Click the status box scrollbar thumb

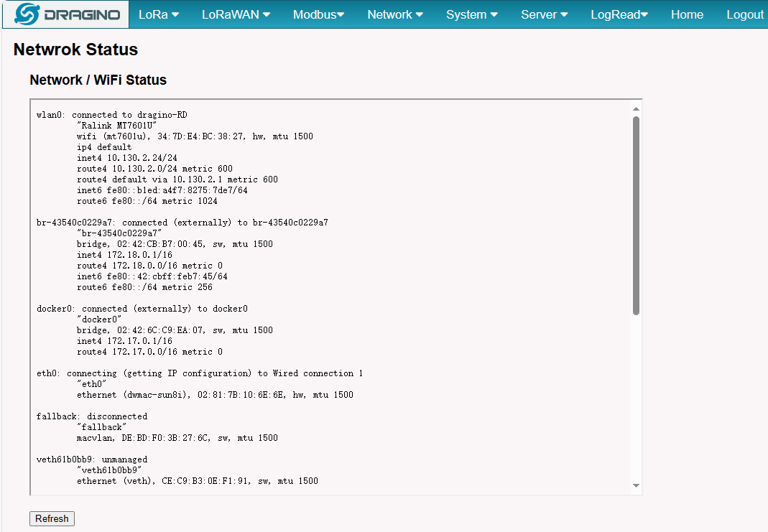[636, 215]
